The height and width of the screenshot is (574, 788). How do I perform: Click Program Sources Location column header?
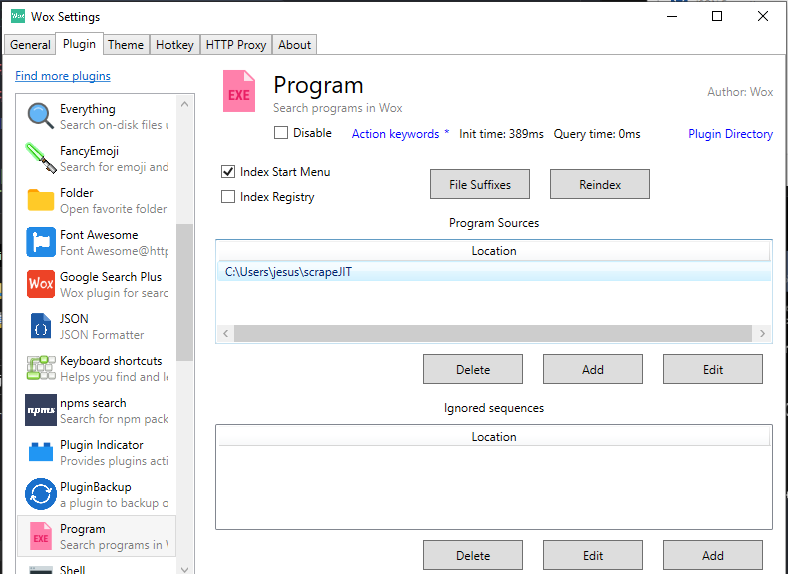(494, 251)
